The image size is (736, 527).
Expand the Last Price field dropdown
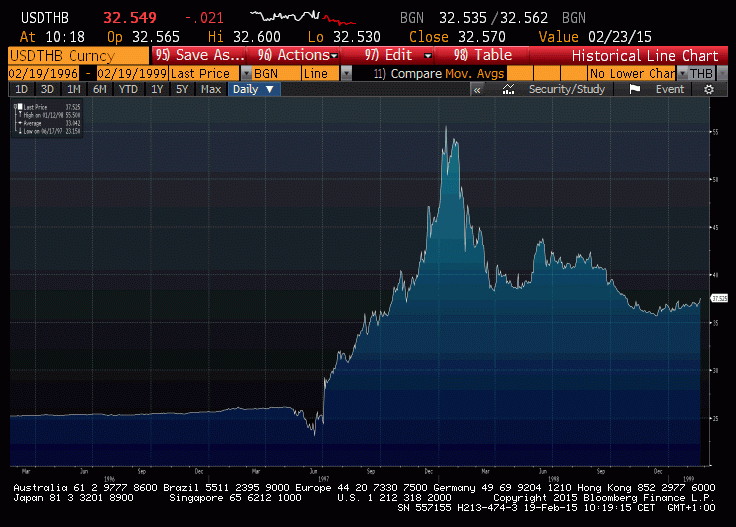point(246,74)
